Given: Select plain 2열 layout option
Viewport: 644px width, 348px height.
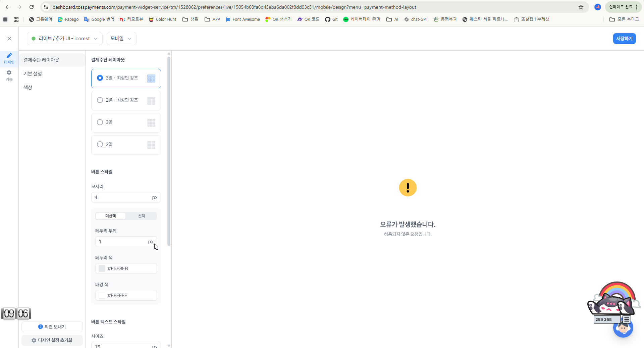Looking at the screenshot, I should click(x=126, y=145).
